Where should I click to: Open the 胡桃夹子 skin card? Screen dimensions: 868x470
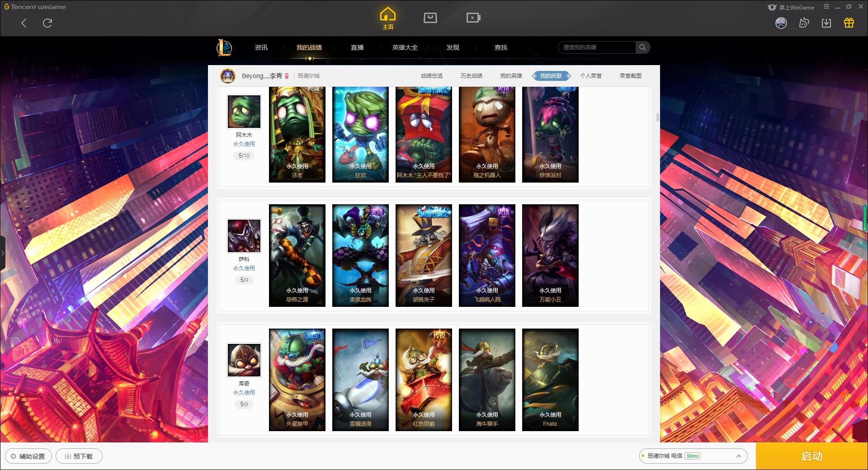click(424, 255)
